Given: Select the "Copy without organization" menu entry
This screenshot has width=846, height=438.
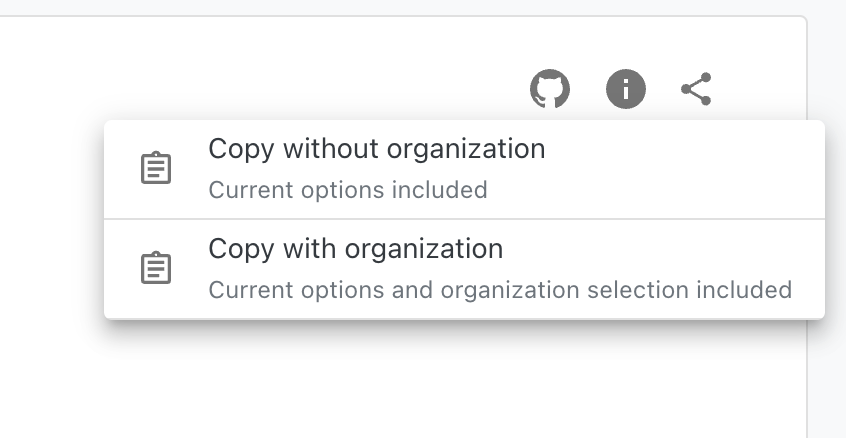Looking at the screenshot, I should (376, 150).
